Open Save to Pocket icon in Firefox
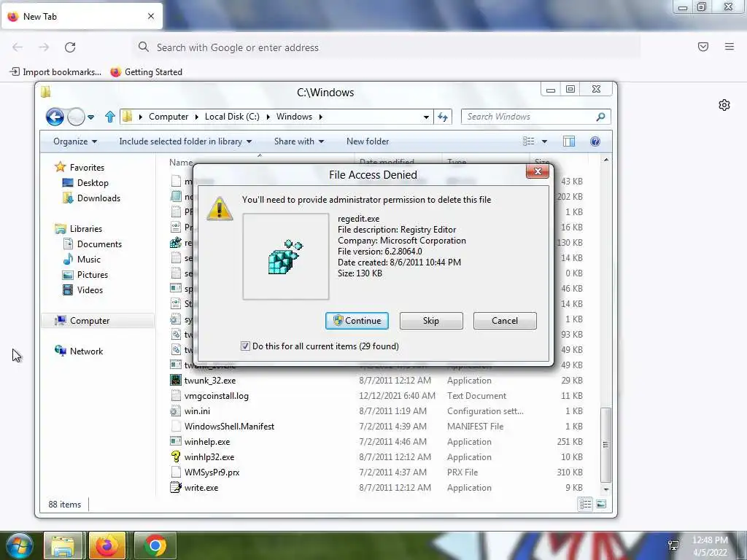This screenshot has height=560, width=747. pyautogui.click(x=703, y=47)
